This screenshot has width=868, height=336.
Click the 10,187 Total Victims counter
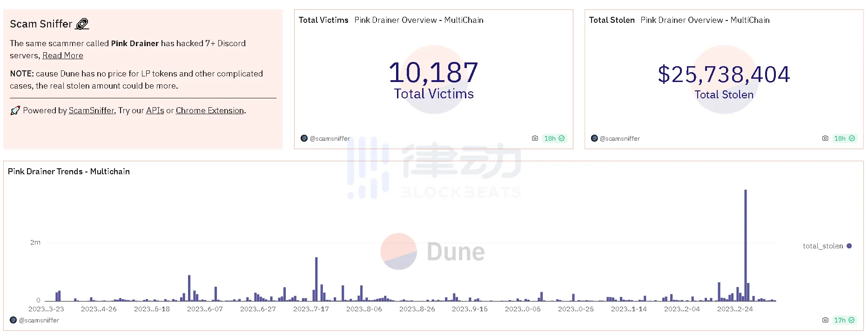(433, 73)
